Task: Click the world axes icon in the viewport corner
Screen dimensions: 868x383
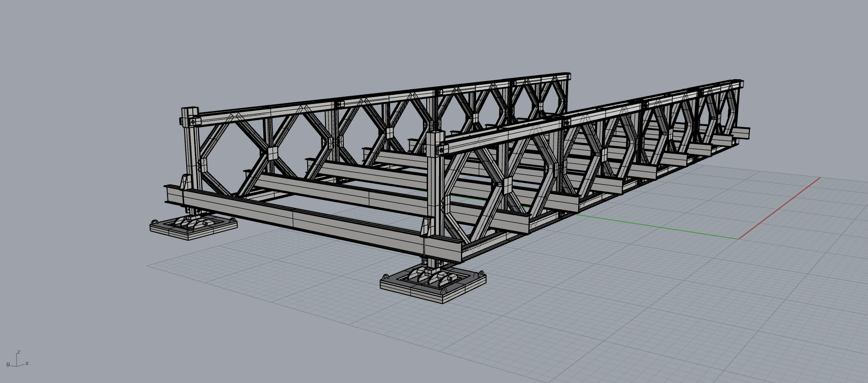Action: [x=17, y=360]
